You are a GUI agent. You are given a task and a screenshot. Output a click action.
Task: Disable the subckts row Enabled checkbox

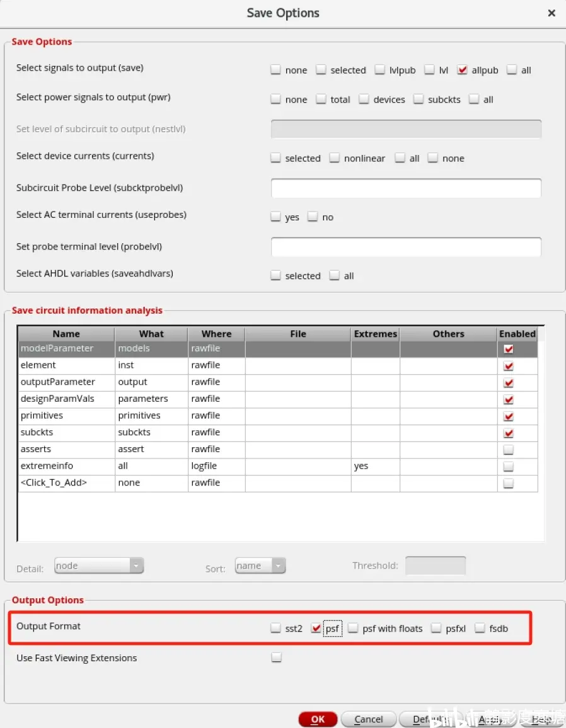(x=509, y=433)
